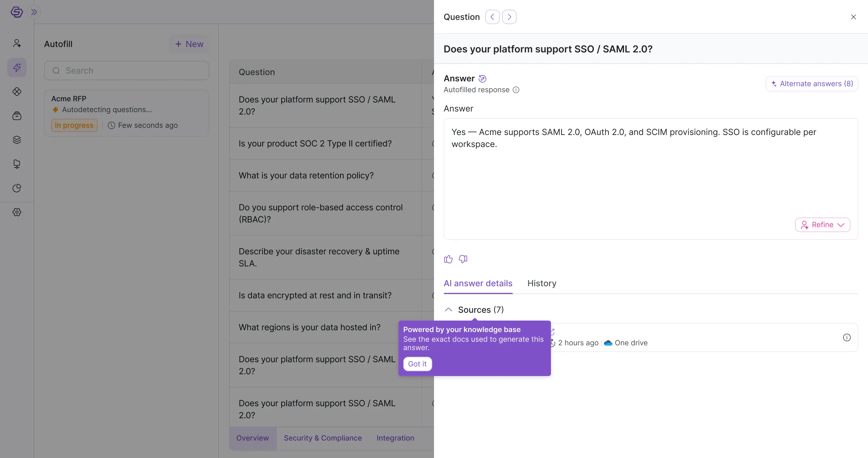The width and height of the screenshot is (868, 458).
Task: Open the pie chart analytics sidebar icon
Action: (17, 188)
